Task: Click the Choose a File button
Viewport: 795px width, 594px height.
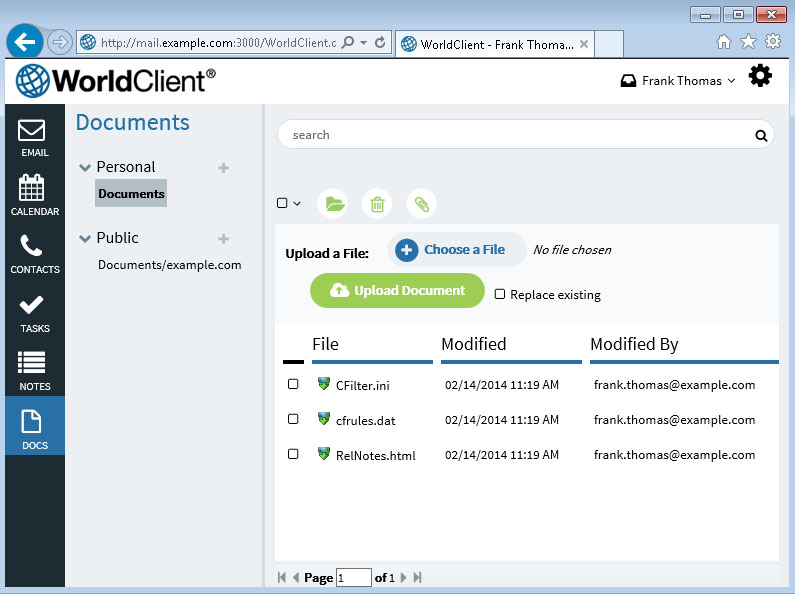Action: [x=455, y=250]
